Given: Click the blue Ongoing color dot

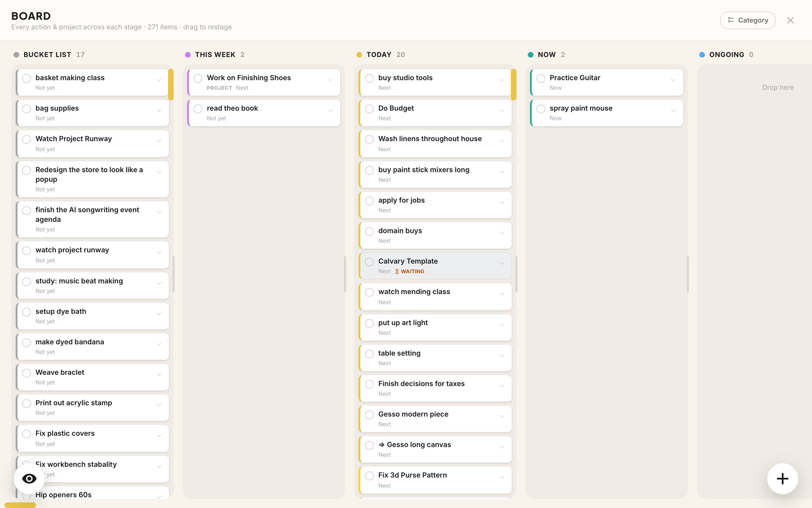Looking at the screenshot, I should [x=702, y=55].
